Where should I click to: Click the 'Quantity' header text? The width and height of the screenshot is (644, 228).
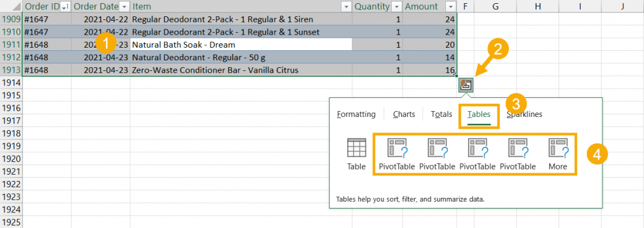(x=372, y=6)
